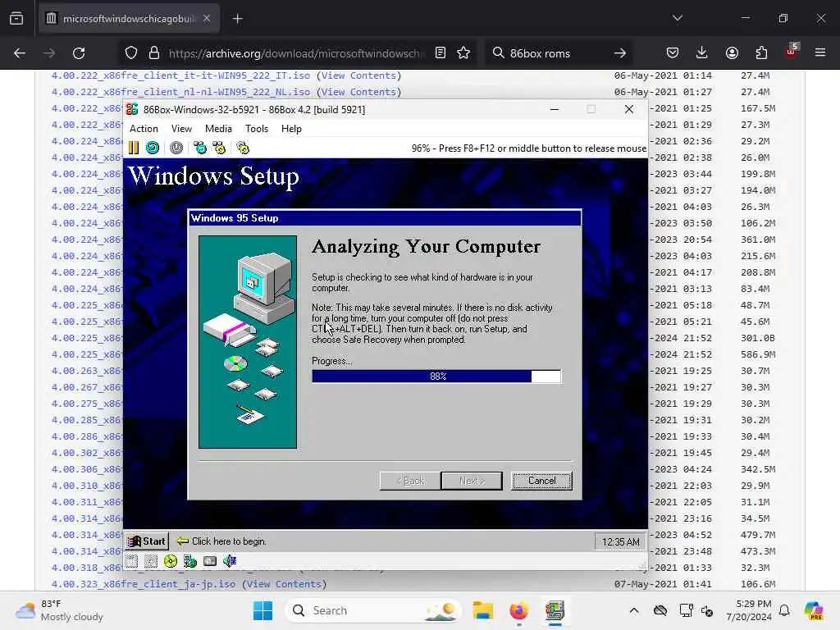Screen dimensions: 840x630
Task: Click the hard reset icon in 86Box toolbar
Action: 153,148
